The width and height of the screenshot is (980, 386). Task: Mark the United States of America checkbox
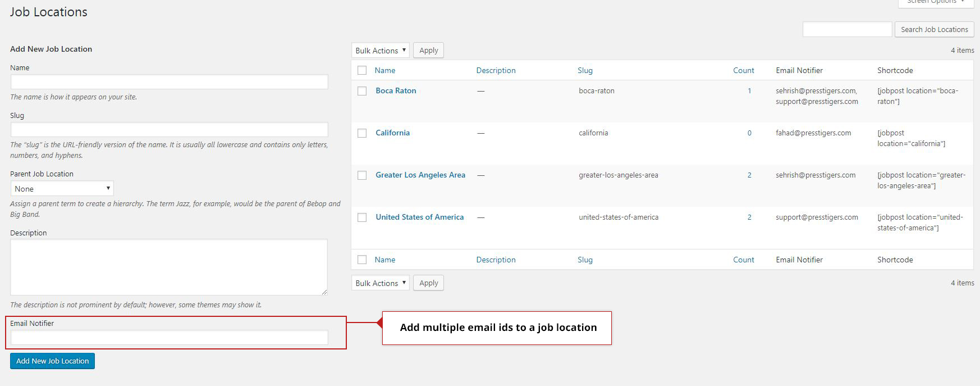coord(362,217)
